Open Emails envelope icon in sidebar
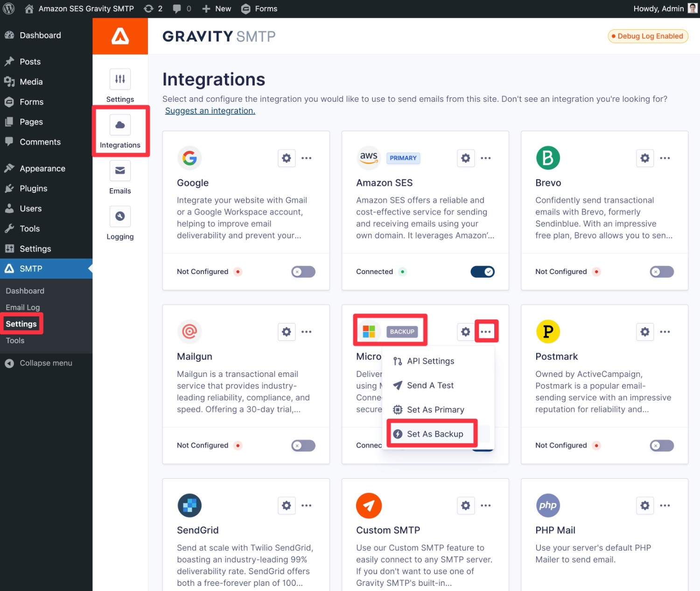Image resolution: width=700 pixels, height=591 pixels. 120,170
